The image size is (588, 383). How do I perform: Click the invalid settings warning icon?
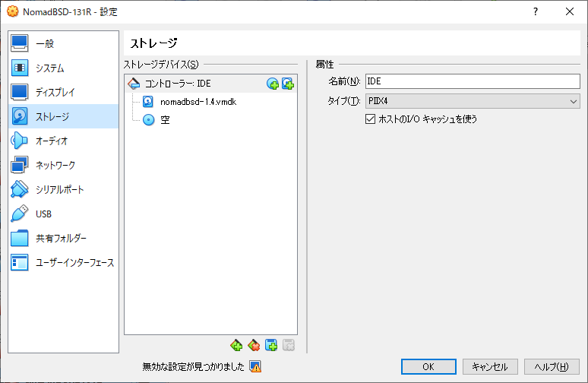pos(255,366)
